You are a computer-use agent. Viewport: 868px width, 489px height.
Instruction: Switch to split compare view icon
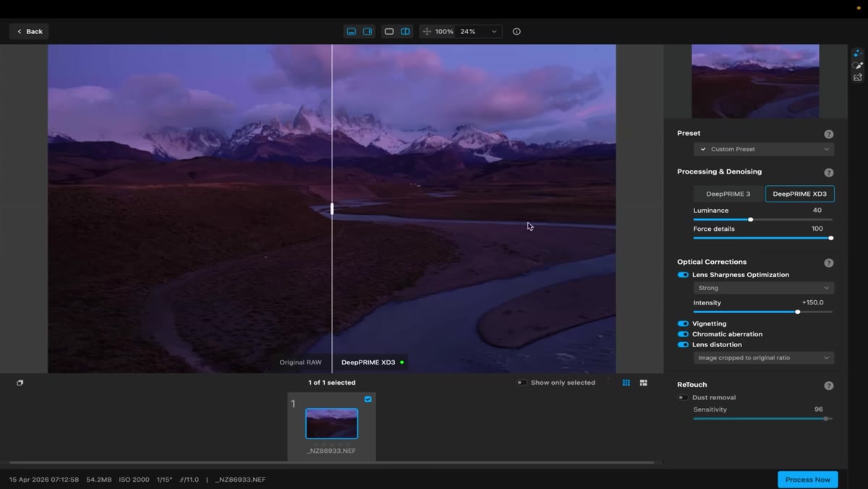[x=406, y=32]
